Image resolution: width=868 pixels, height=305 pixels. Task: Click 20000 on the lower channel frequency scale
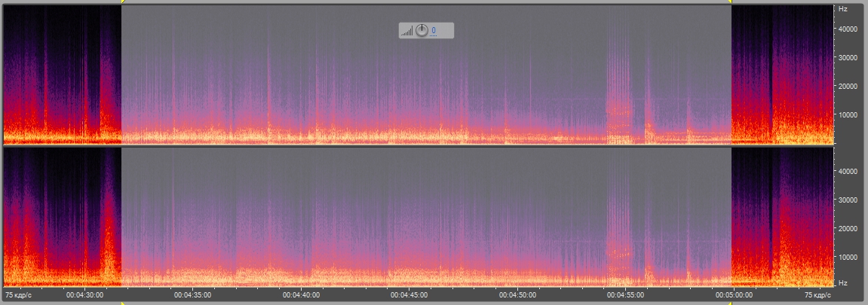click(x=848, y=228)
